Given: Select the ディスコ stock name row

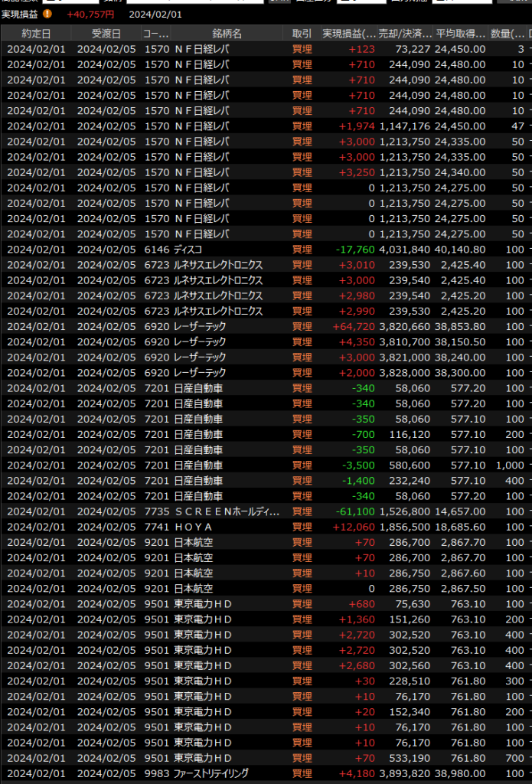Looking at the screenshot, I should pyautogui.click(x=190, y=250).
